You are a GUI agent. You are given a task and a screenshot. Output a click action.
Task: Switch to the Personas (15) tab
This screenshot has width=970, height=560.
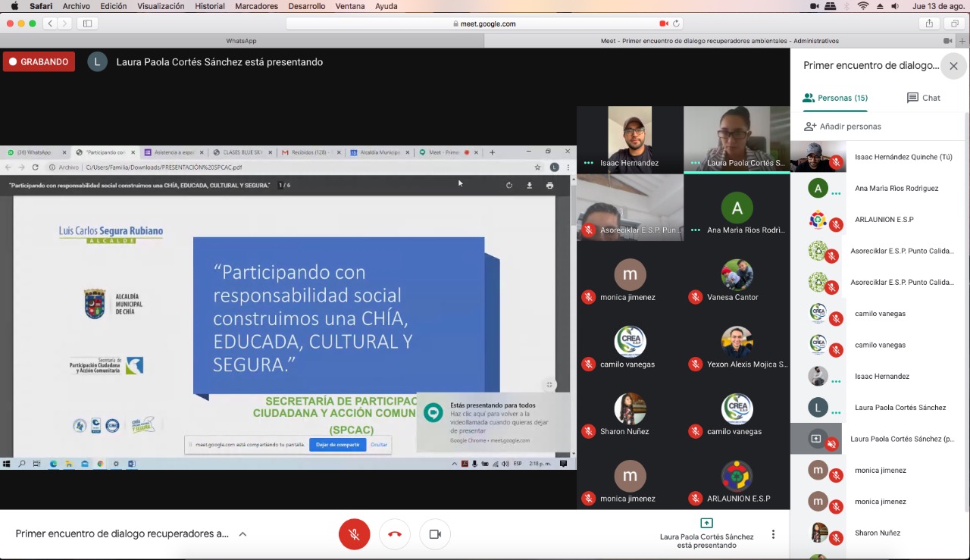pos(835,98)
